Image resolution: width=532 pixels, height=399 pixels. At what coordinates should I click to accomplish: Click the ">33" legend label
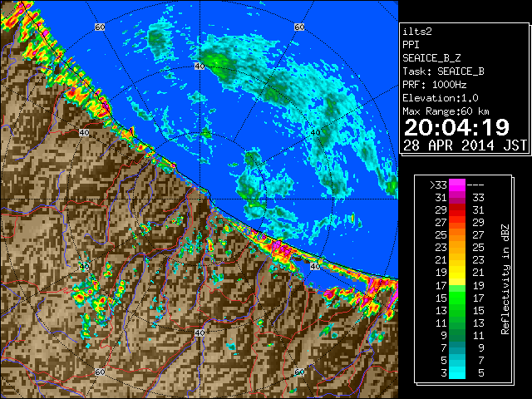pyautogui.click(x=438, y=185)
